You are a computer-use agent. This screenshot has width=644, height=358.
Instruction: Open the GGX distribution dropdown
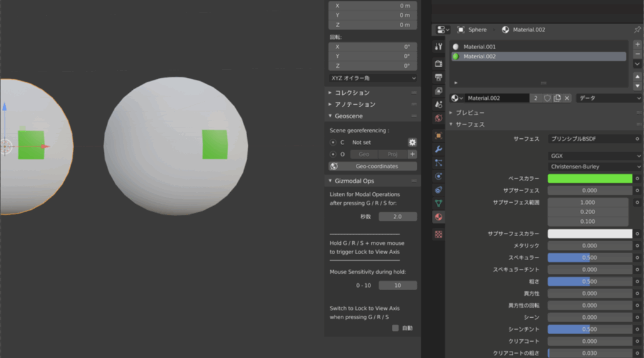tap(594, 155)
